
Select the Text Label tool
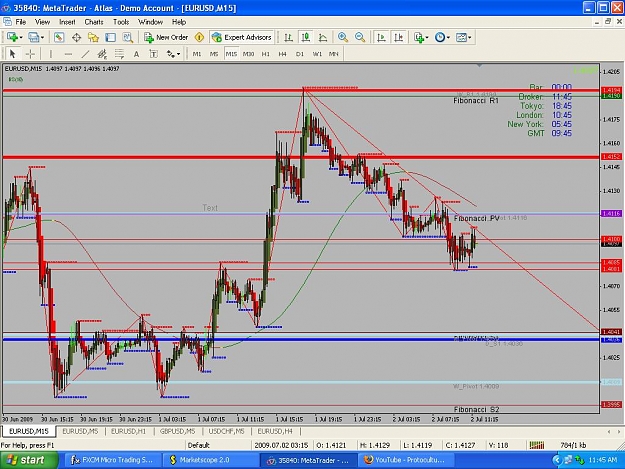153,54
